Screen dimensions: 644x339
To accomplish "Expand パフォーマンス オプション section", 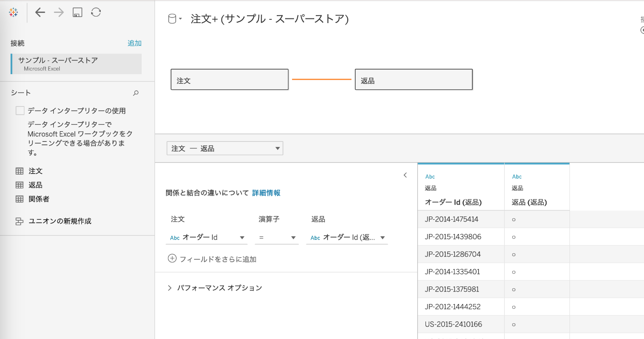I will (x=214, y=288).
